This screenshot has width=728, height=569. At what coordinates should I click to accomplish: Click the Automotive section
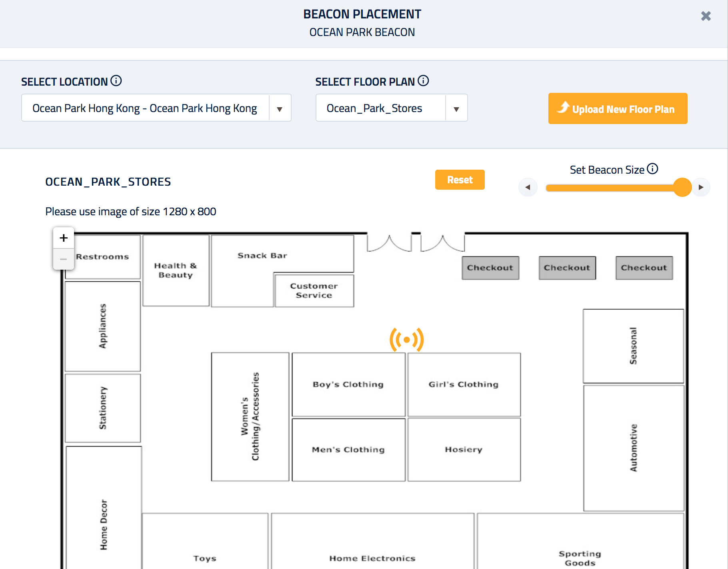(x=634, y=448)
